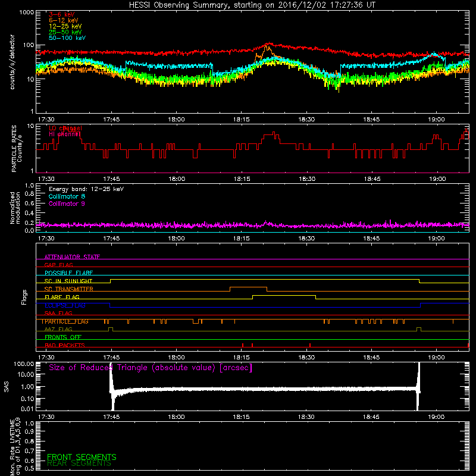Click the Size of Reduced Triangle title
The image size is (476, 476).
coord(151,368)
